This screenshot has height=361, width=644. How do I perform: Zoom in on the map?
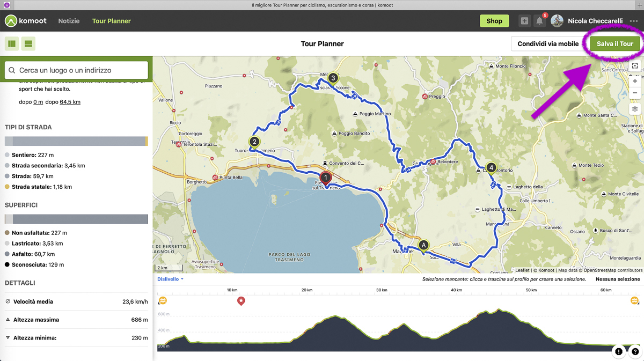click(635, 81)
